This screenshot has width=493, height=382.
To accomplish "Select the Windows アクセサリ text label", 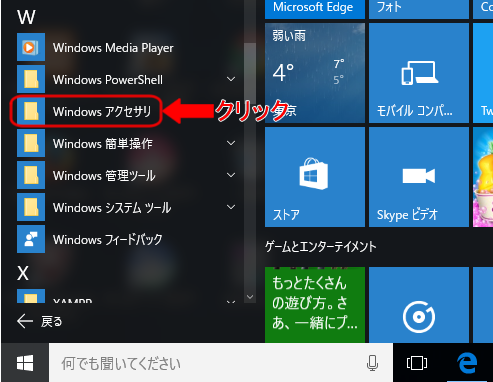I will [102, 111].
